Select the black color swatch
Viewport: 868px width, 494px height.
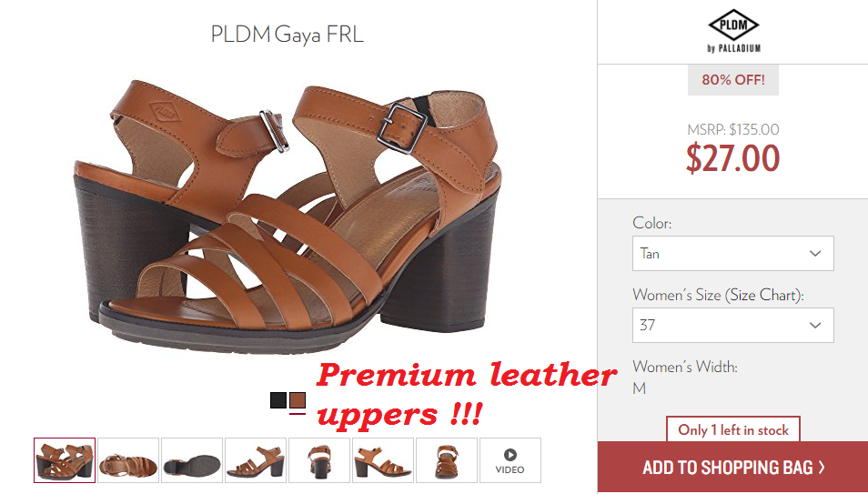(x=278, y=400)
